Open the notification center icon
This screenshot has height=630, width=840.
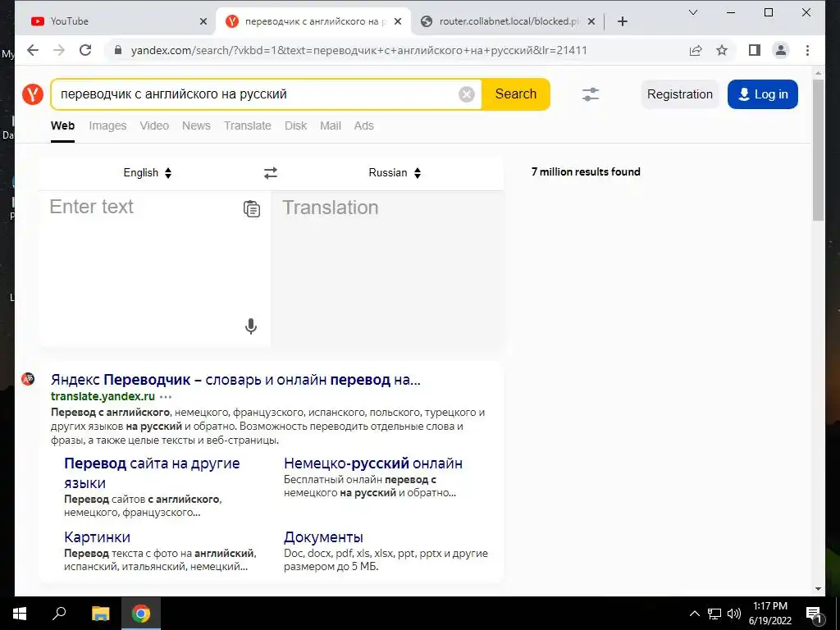[814, 614]
